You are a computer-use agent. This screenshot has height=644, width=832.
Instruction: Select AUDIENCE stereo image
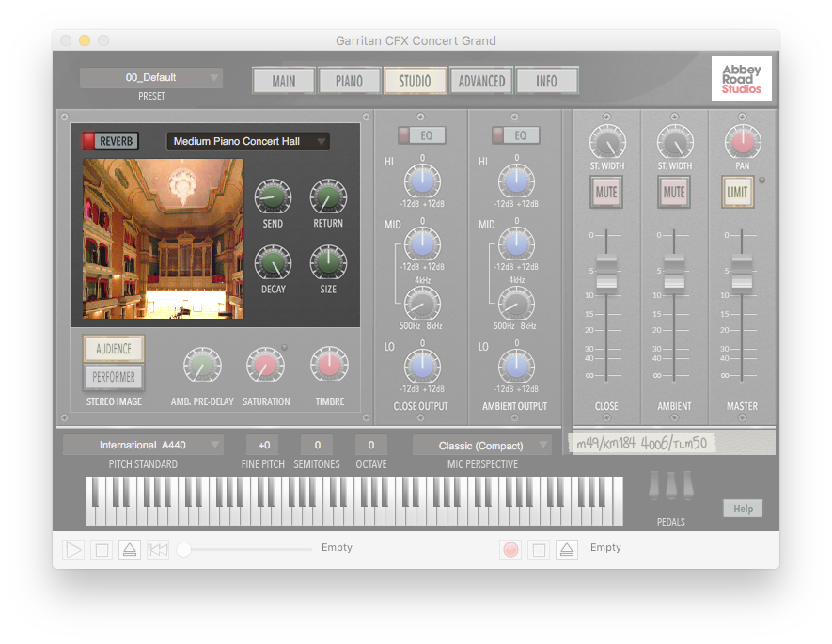tap(114, 349)
